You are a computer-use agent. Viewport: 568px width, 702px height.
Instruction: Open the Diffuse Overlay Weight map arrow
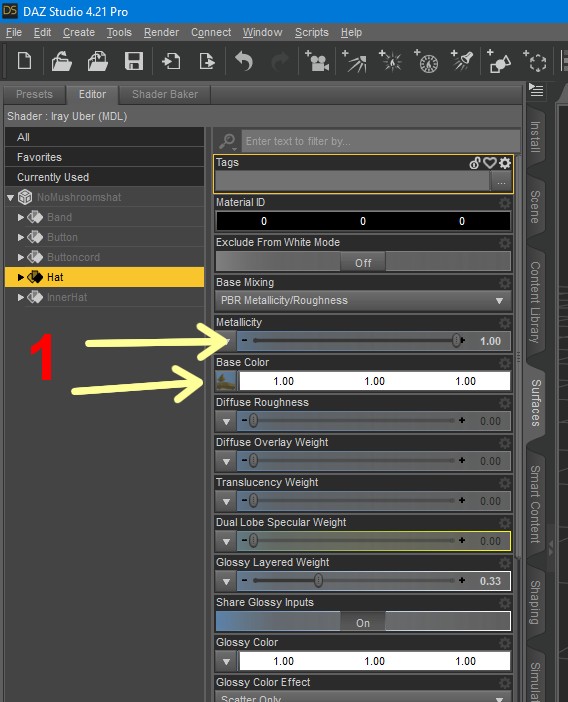tap(226, 461)
